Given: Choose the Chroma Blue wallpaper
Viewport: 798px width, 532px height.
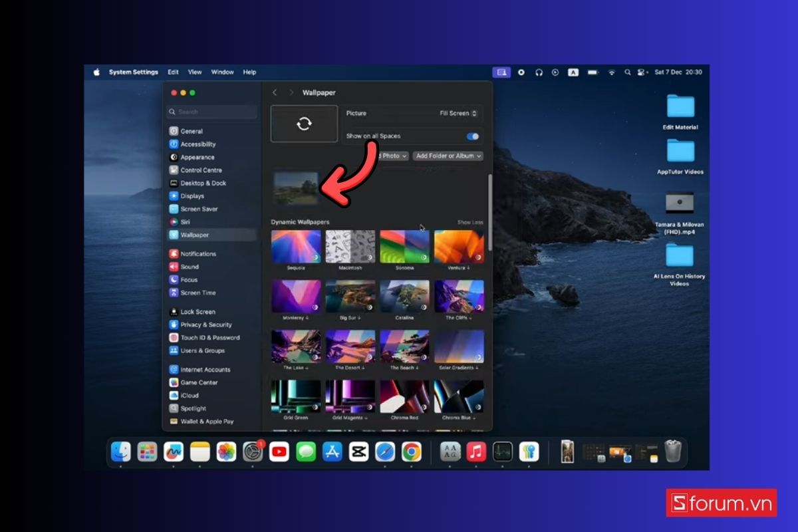Looking at the screenshot, I should click(459, 396).
